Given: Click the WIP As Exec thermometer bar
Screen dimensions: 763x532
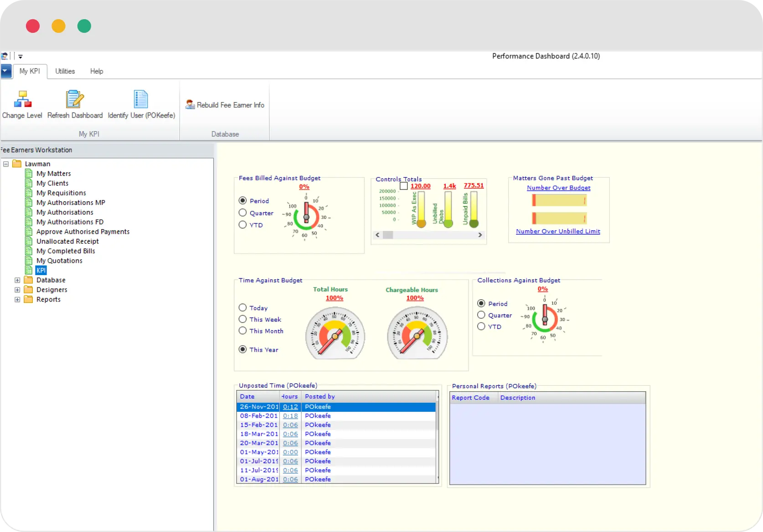Looking at the screenshot, I should tap(421, 209).
